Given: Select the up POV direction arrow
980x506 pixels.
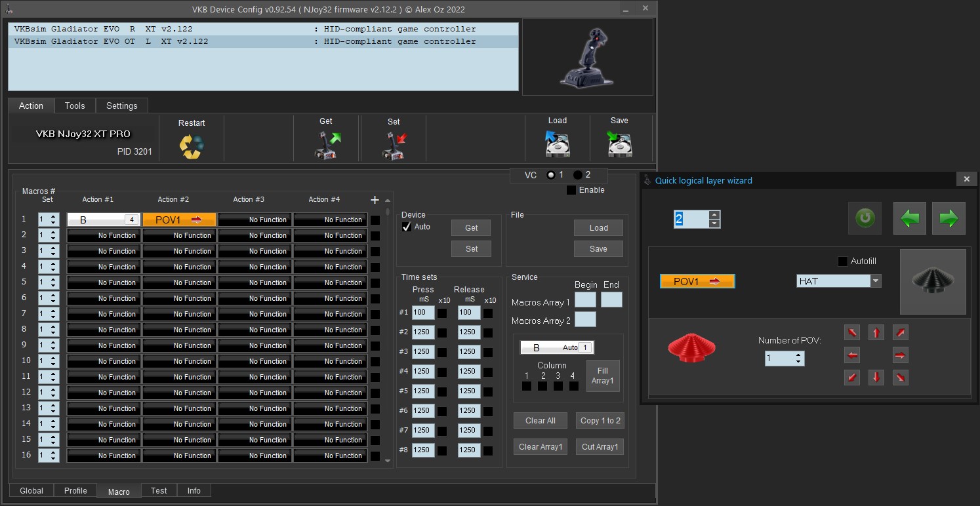Looking at the screenshot, I should (x=876, y=332).
